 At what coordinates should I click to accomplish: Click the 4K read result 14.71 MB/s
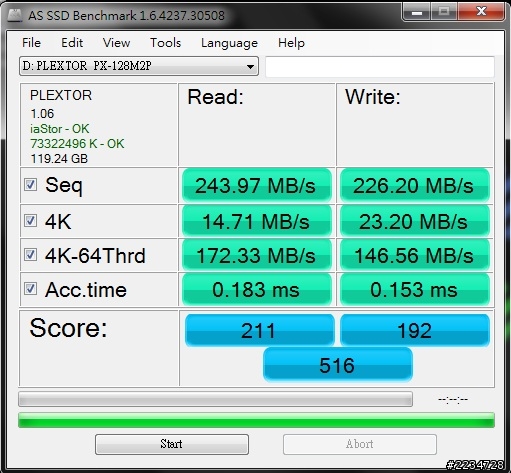257,221
